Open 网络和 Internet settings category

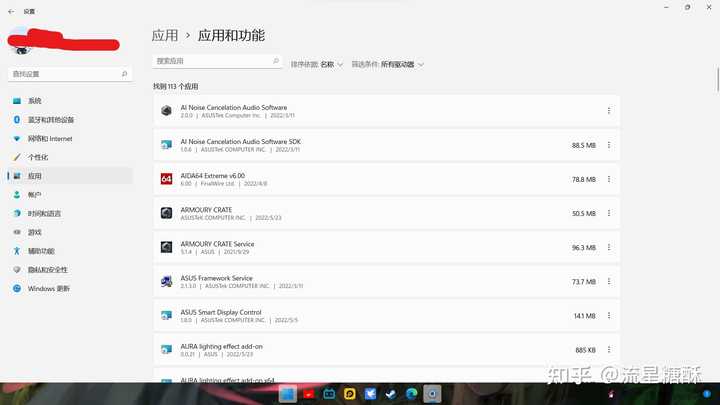pyautogui.click(x=70, y=139)
